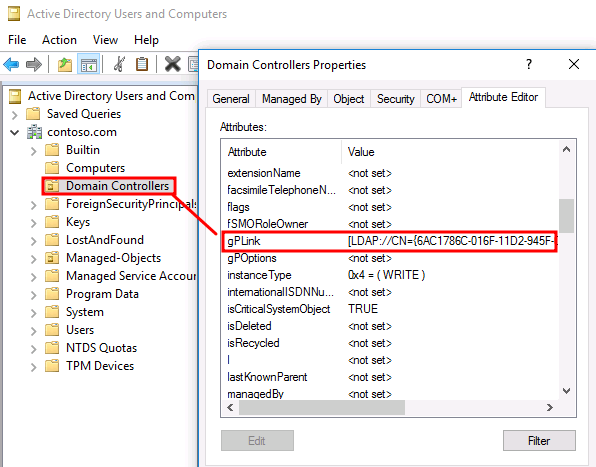
Task: Click the Builtin folder icon
Action: point(52,150)
